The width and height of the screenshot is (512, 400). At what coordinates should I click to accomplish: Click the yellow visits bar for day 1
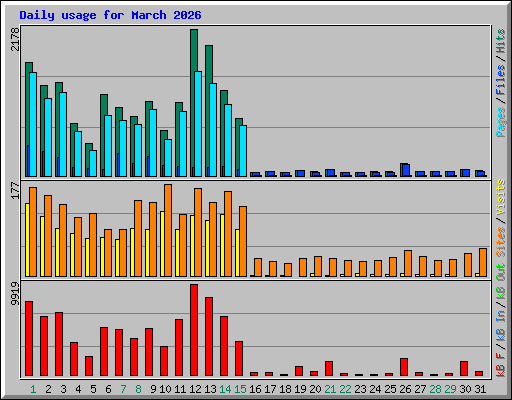click(x=27, y=240)
